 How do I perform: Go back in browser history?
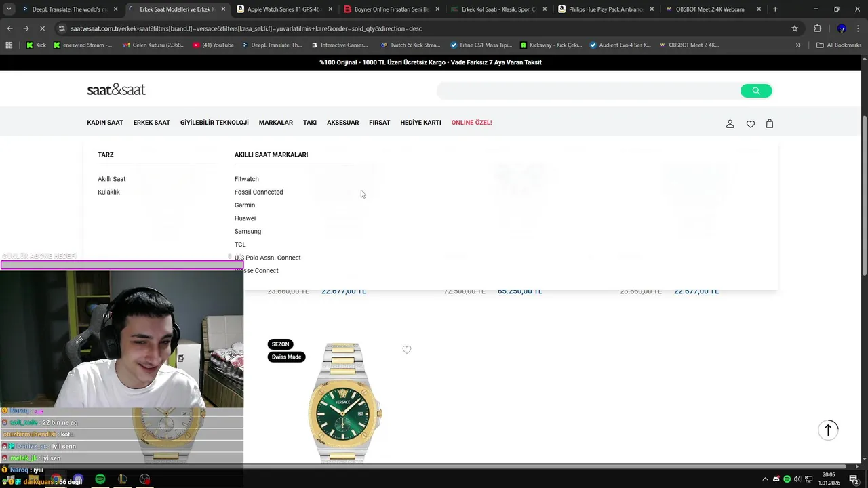[9, 28]
